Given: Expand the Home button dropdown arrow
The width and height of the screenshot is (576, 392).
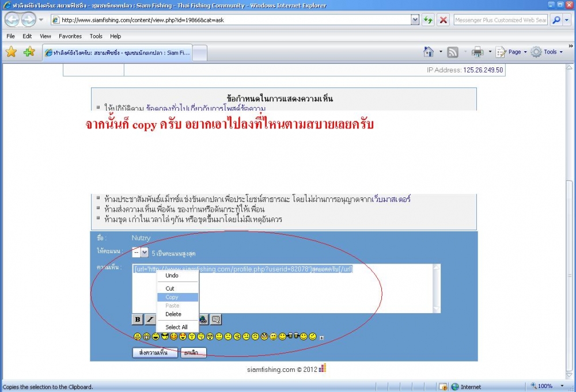Looking at the screenshot, I should (x=441, y=52).
